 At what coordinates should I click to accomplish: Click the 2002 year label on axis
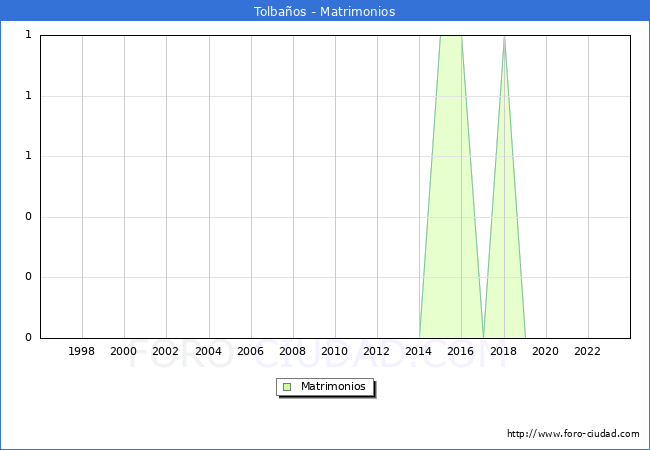[166, 352]
